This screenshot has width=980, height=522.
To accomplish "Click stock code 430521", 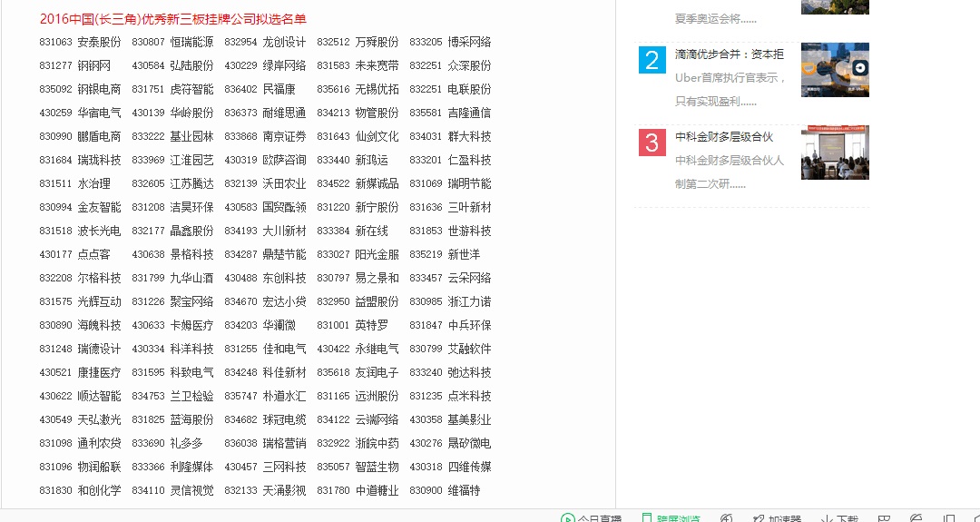I will pos(55,372).
